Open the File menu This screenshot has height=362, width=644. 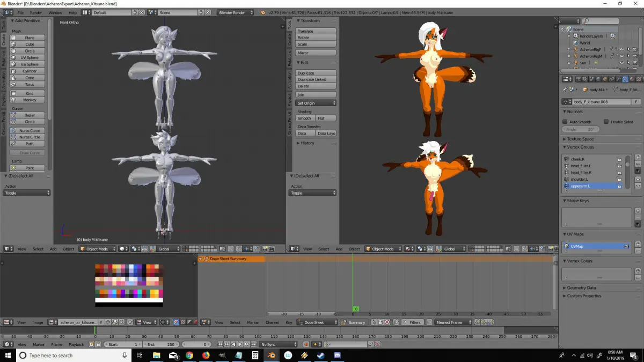[20, 12]
